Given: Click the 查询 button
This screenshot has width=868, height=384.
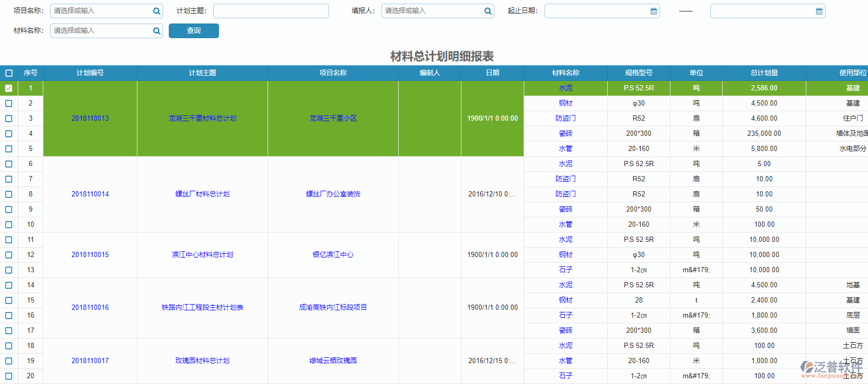Looking at the screenshot, I should point(194,31).
